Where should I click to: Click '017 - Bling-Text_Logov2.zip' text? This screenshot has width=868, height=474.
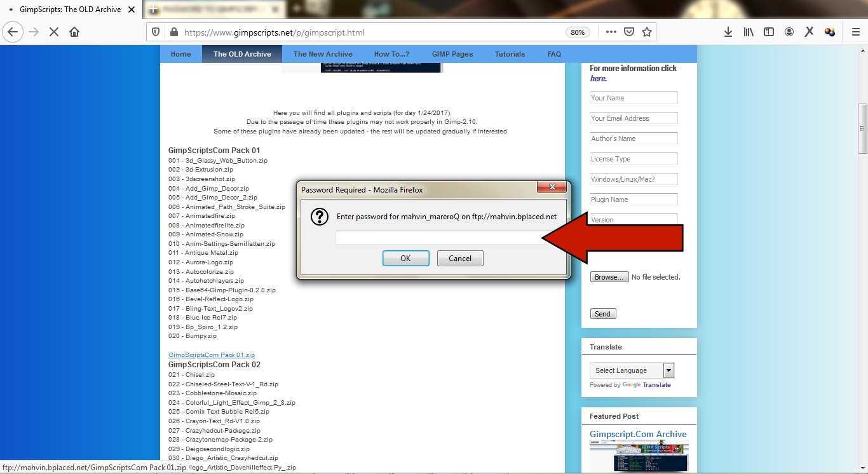pos(210,309)
